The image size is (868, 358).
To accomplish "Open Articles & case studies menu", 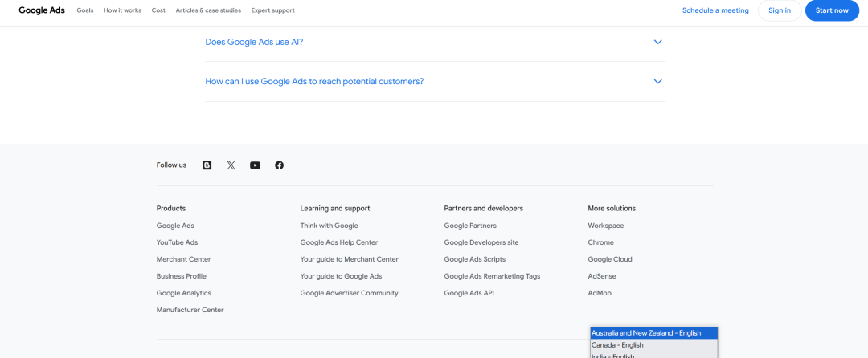I will pyautogui.click(x=208, y=10).
